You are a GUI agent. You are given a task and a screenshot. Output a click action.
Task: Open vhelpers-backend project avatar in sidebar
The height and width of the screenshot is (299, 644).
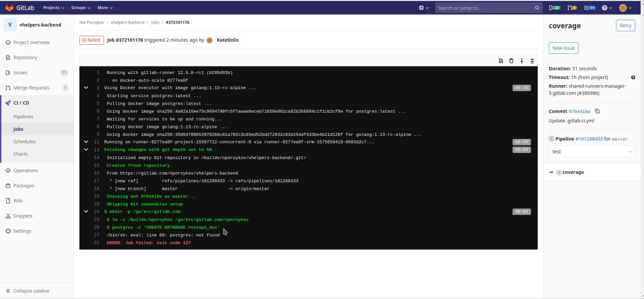pyautogui.click(x=10, y=24)
